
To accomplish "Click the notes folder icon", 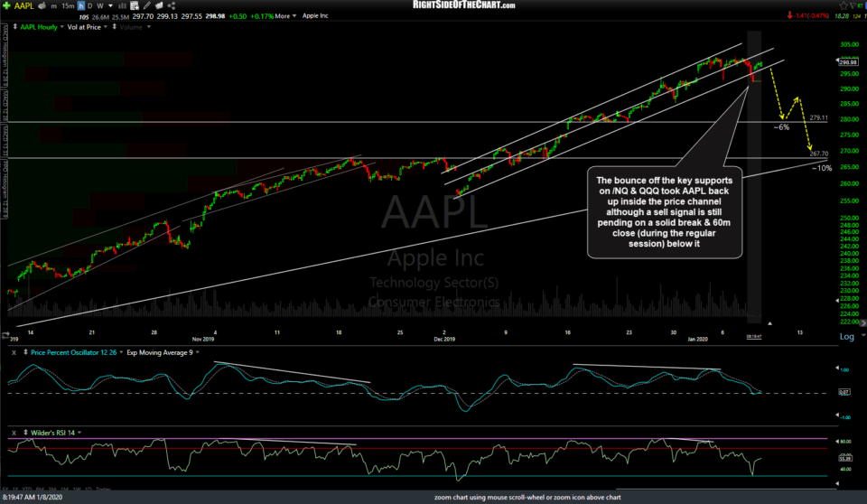I will [159, 5].
